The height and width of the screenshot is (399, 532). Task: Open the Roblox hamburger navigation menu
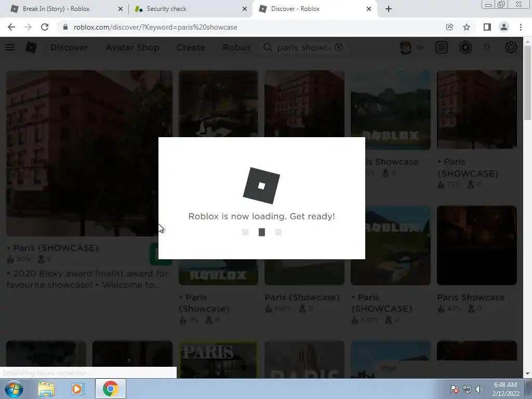[x=10, y=47]
